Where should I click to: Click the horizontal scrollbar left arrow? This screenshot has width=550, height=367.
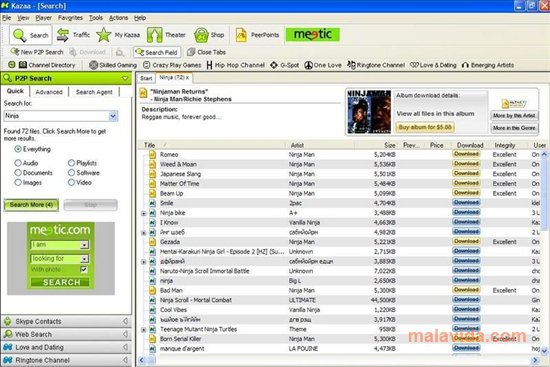coord(142,360)
